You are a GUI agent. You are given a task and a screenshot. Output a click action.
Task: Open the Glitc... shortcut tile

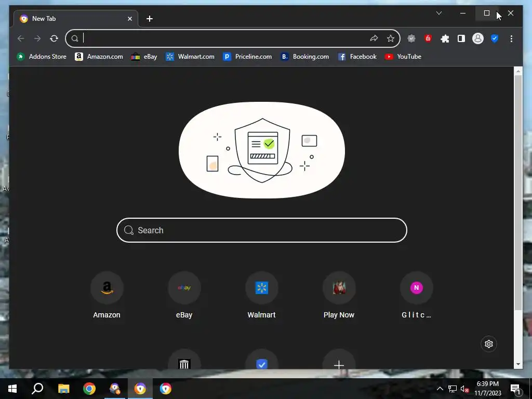tap(416, 295)
